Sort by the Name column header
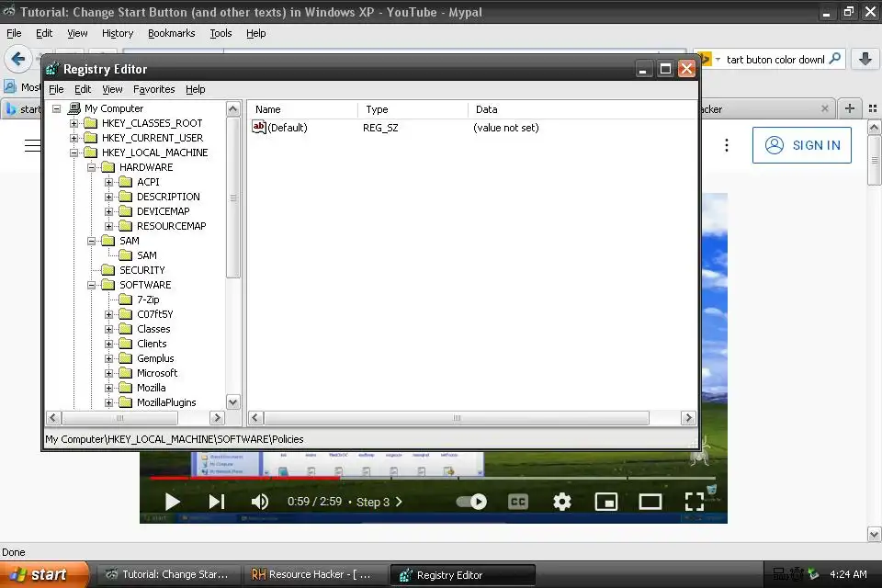The height and width of the screenshot is (588, 882). [x=302, y=109]
